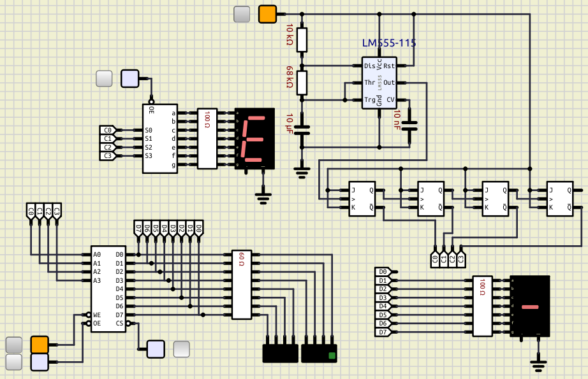This screenshot has width=588, height=379.
Task: Click the C3 tunnel wired to memory A3
Action: point(57,211)
